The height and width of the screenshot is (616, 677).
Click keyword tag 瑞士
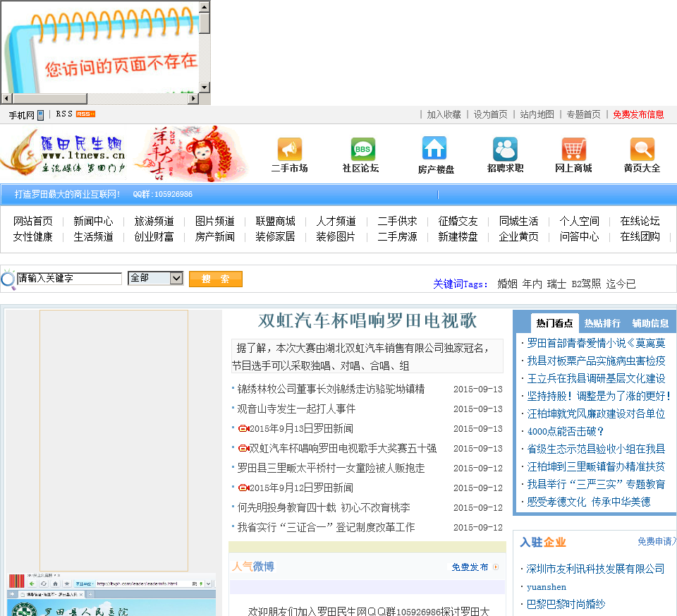pyautogui.click(x=556, y=284)
